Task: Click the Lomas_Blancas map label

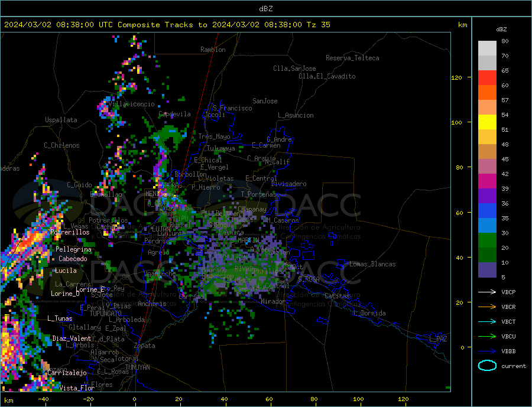Action: tap(372, 264)
